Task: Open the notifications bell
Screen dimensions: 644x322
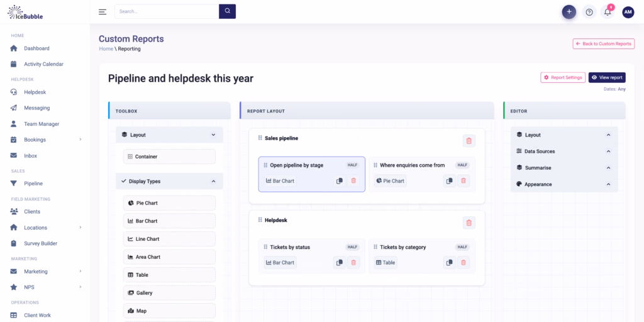Action: click(x=608, y=13)
